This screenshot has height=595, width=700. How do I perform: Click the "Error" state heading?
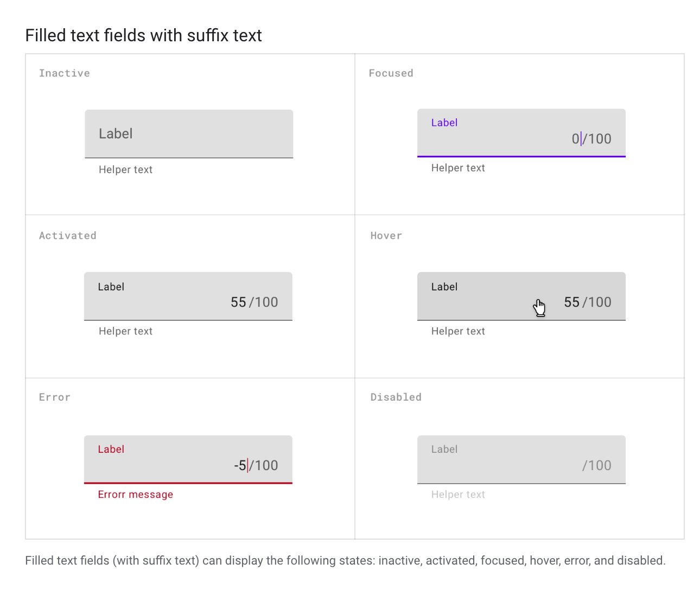coord(55,397)
